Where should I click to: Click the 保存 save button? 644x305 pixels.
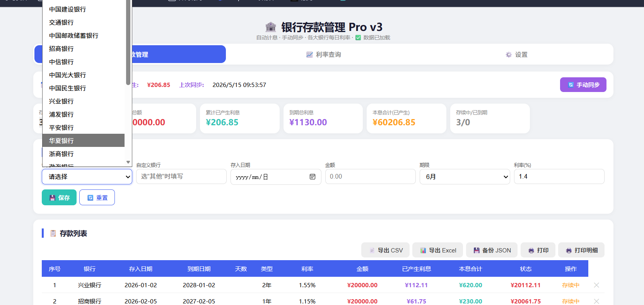59,198
